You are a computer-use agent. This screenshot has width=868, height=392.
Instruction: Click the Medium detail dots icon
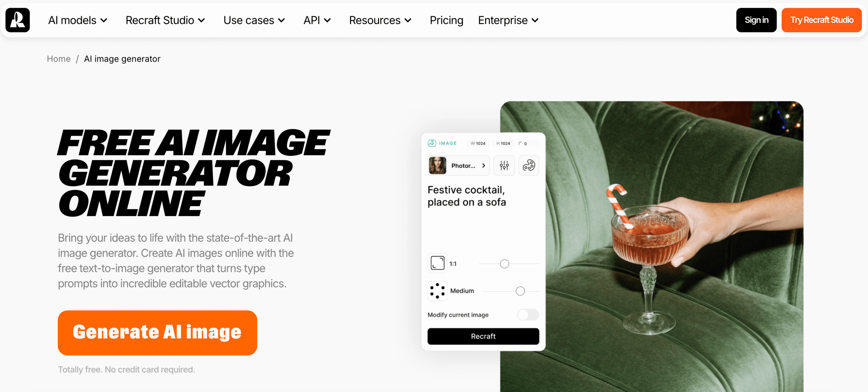tap(437, 291)
